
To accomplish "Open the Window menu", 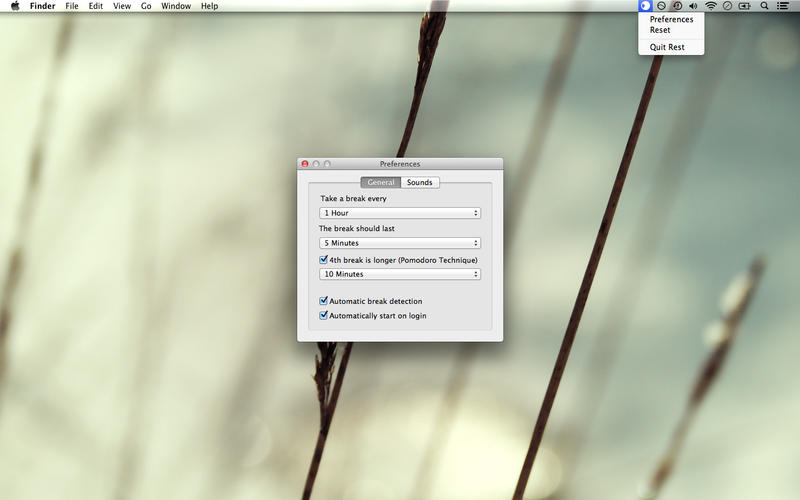I will point(176,6).
